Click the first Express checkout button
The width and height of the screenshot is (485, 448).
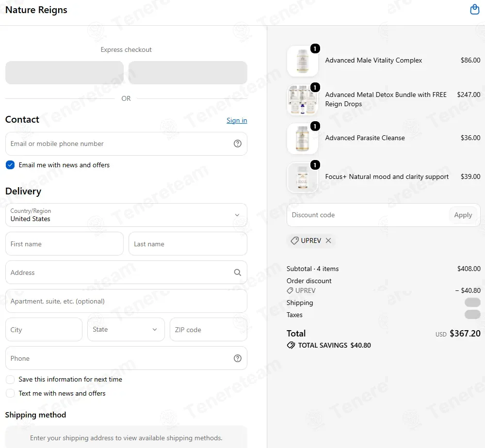[x=65, y=73]
